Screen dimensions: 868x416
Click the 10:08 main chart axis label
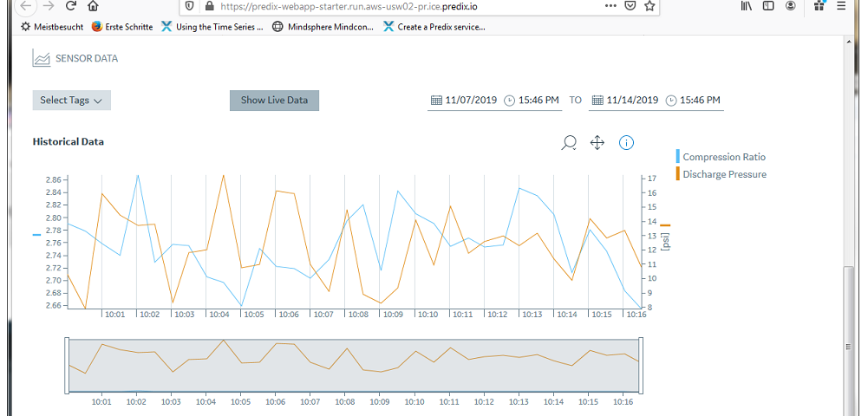(358, 315)
